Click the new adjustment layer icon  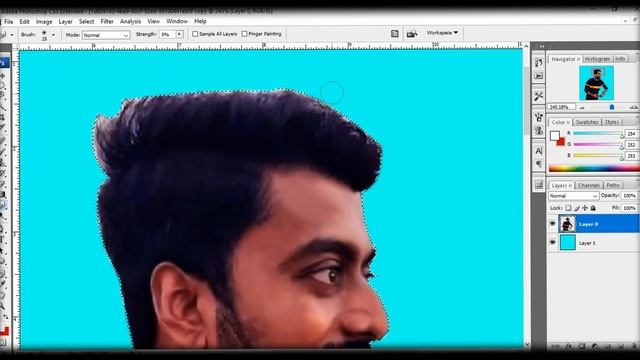(595, 347)
